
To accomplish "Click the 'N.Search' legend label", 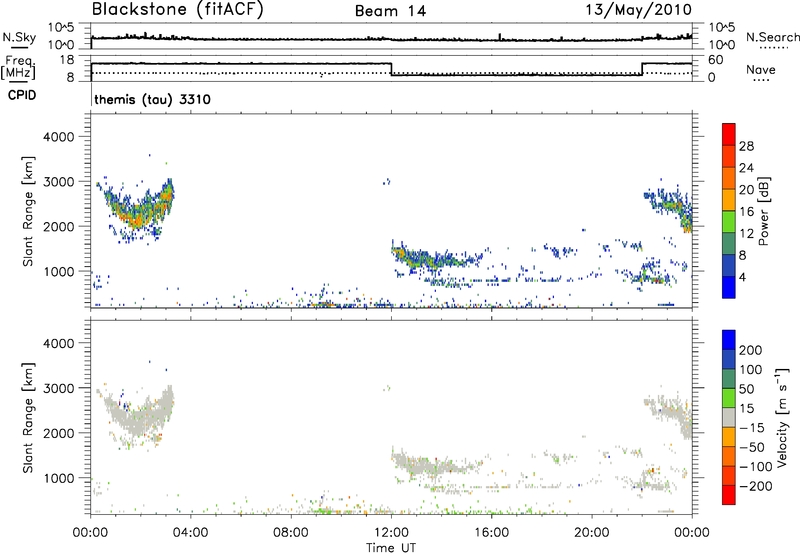I will 773,37.
